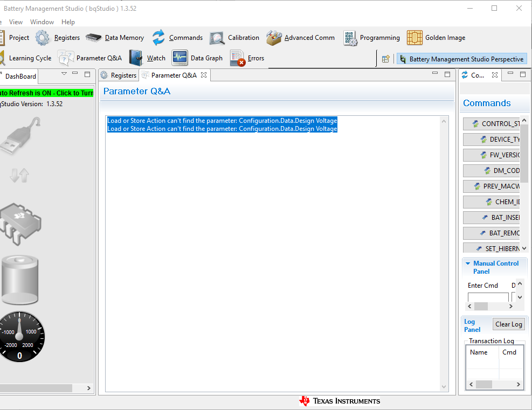
Task: Open Errors log icon
Action: coord(238,58)
